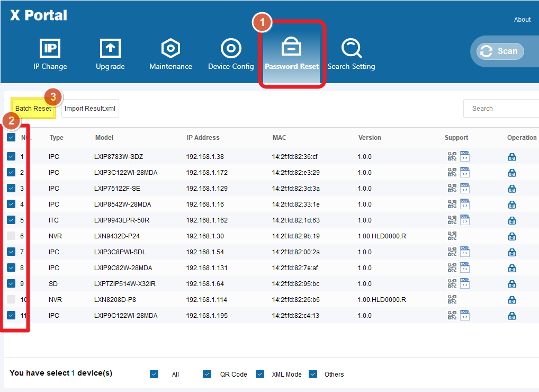Type in the Search field
This screenshot has height=392, width=539.
pos(500,109)
